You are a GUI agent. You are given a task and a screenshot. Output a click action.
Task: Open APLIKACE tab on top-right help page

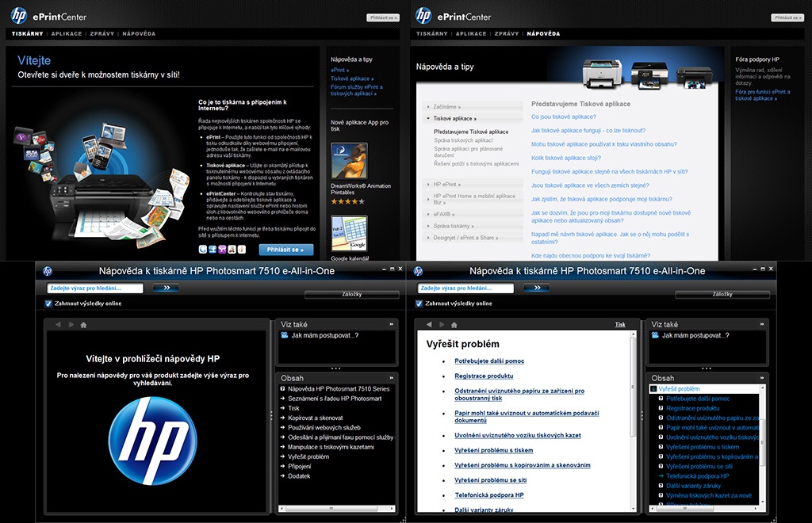click(x=471, y=33)
